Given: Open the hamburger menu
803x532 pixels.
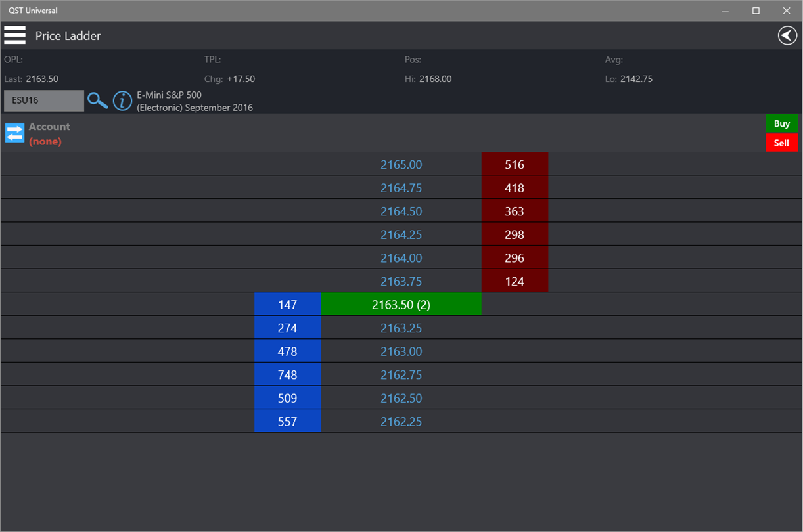Looking at the screenshot, I should 14,35.
